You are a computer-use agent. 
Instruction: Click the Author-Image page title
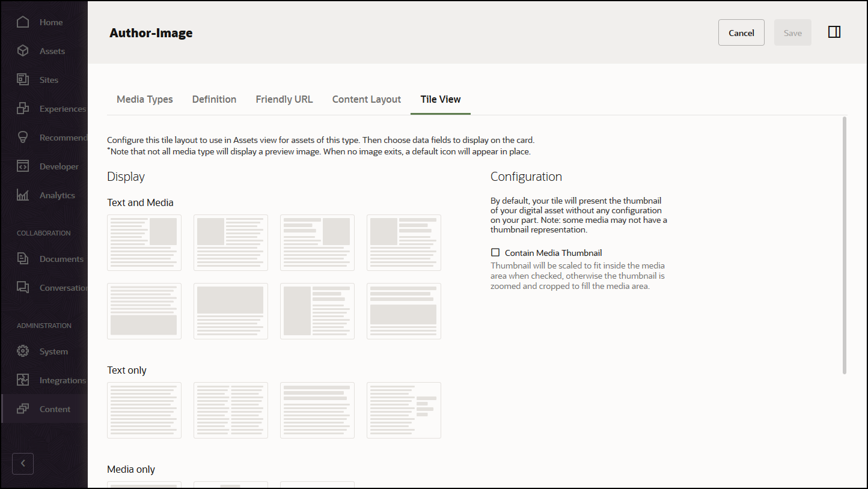[x=151, y=33]
